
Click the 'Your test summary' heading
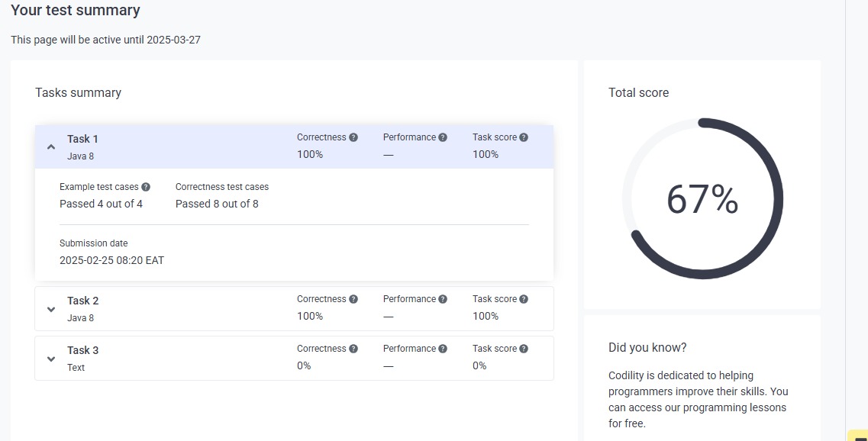(76, 10)
